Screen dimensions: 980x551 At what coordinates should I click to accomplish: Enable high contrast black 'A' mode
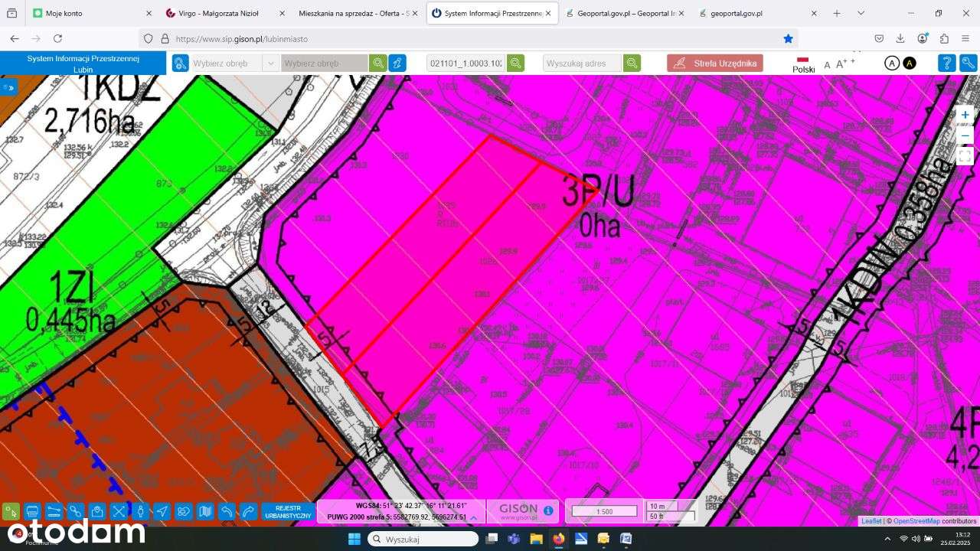(910, 64)
